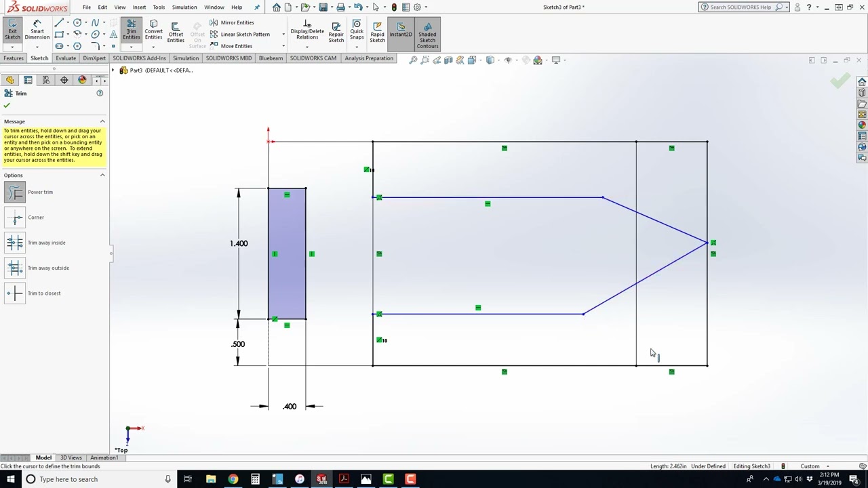Select the Smart Dimension tool

37,30
